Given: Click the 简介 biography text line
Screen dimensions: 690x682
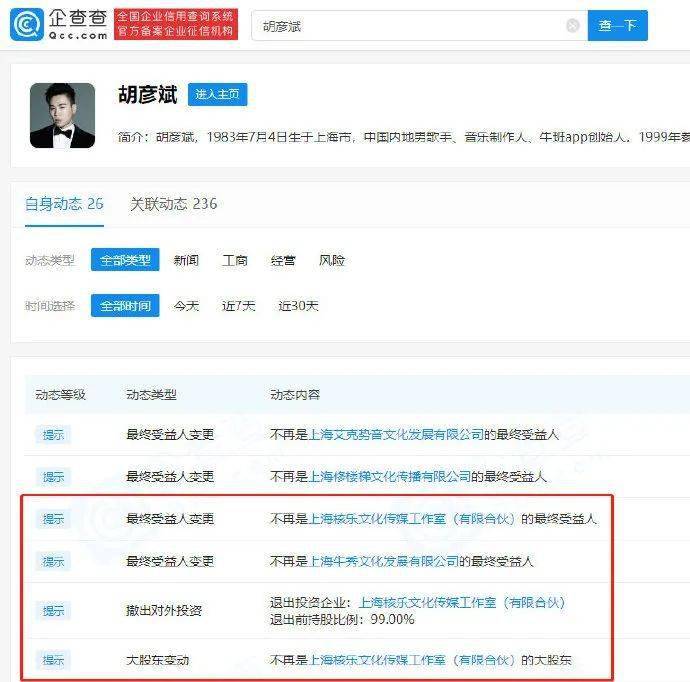Looking at the screenshot, I should [403, 137].
